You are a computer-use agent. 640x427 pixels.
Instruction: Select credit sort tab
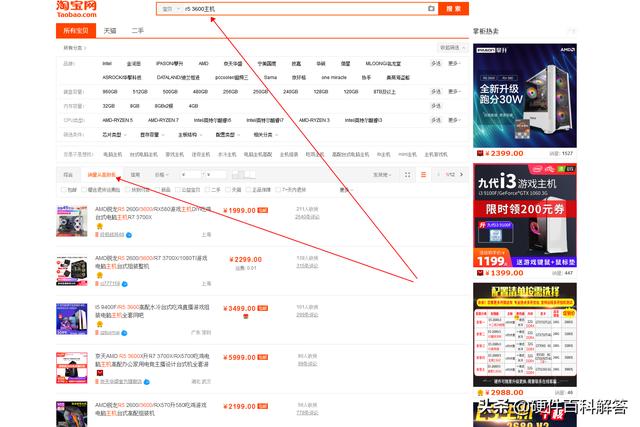coord(135,175)
